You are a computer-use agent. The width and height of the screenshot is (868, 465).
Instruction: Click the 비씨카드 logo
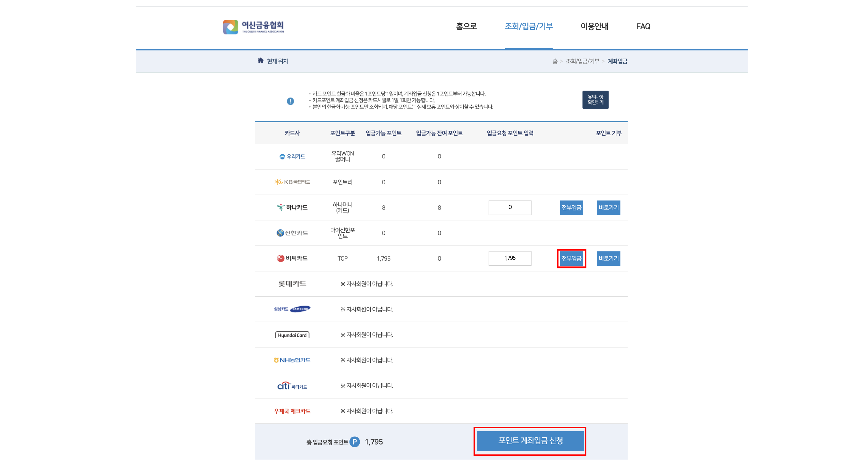292,258
